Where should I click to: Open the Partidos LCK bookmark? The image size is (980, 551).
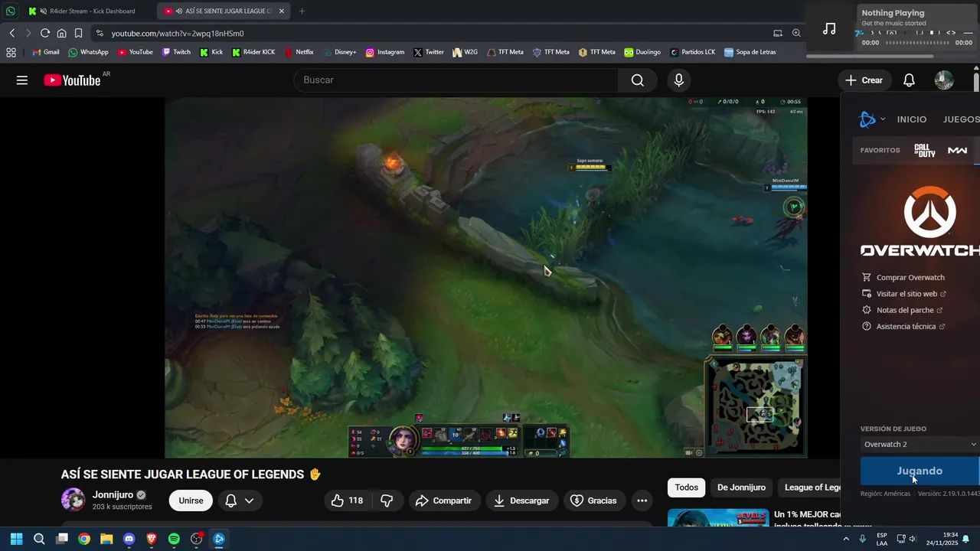[692, 52]
